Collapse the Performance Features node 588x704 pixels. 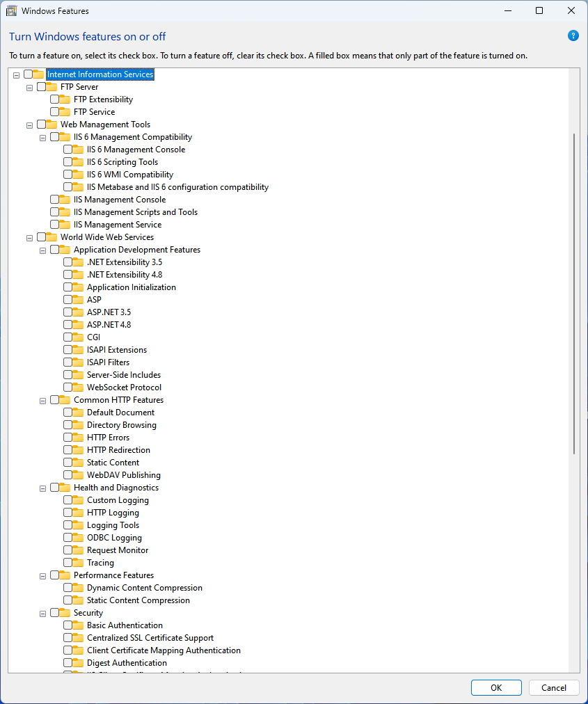(42, 576)
